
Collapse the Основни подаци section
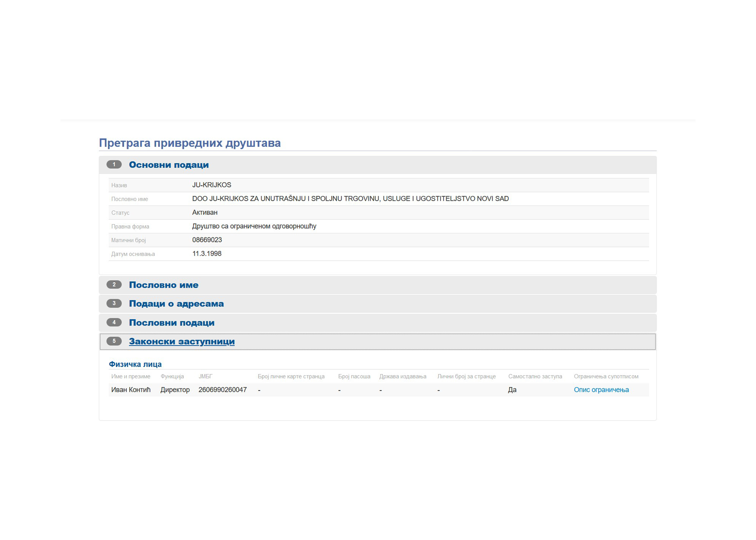(x=168, y=165)
